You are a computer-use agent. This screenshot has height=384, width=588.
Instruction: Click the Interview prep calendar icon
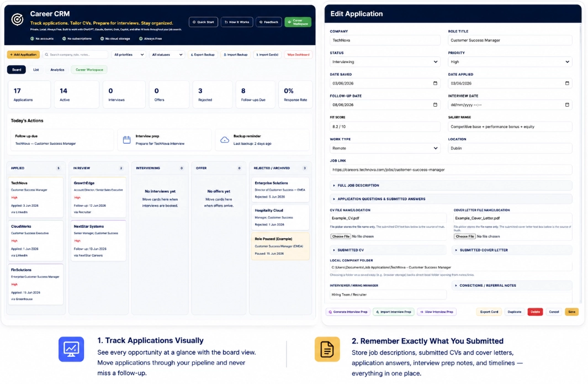click(x=127, y=140)
